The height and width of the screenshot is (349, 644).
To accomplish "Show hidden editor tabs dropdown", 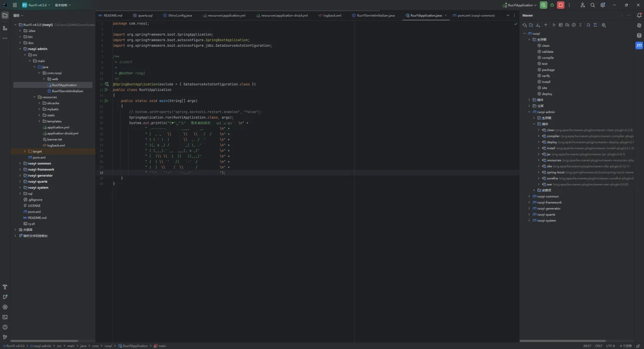I will pos(508,15).
